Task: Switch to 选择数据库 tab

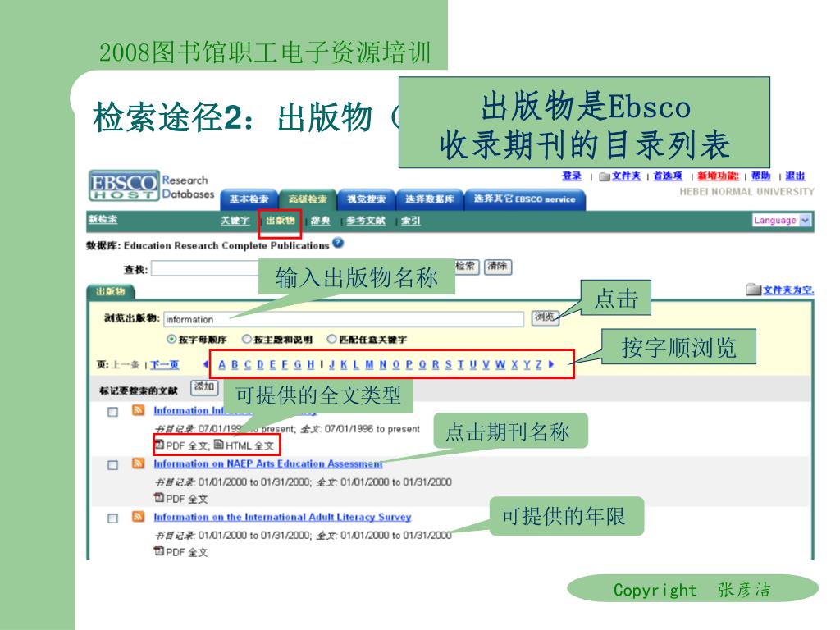Action: [x=430, y=199]
